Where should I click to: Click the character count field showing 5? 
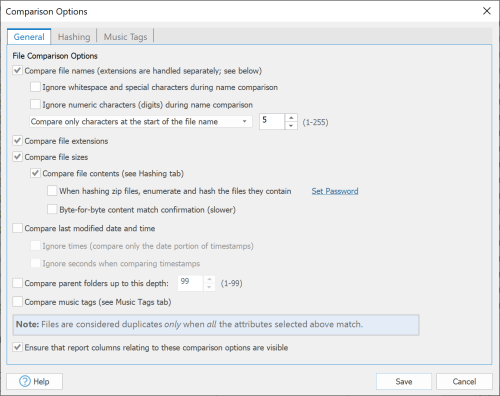(272, 121)
